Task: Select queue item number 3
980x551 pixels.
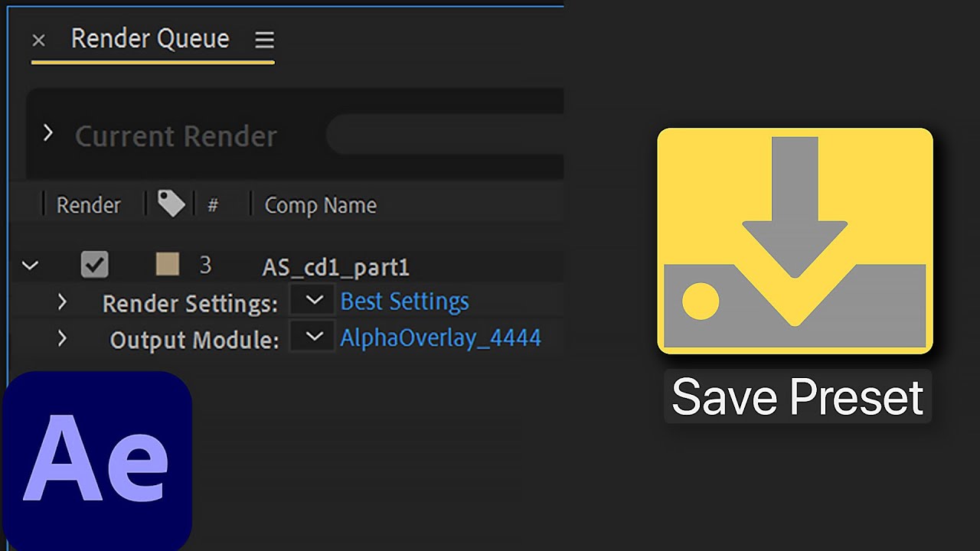Action: tap(205, 266)
